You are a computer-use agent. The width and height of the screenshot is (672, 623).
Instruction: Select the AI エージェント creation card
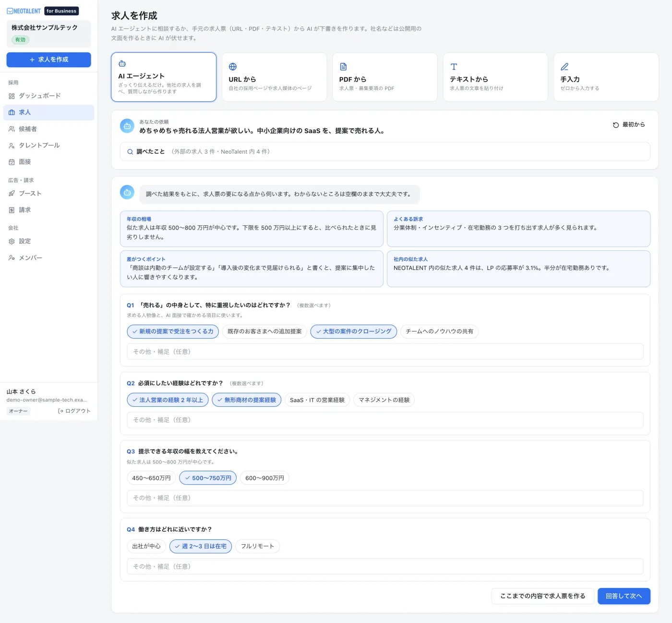[x=164, y=77]
